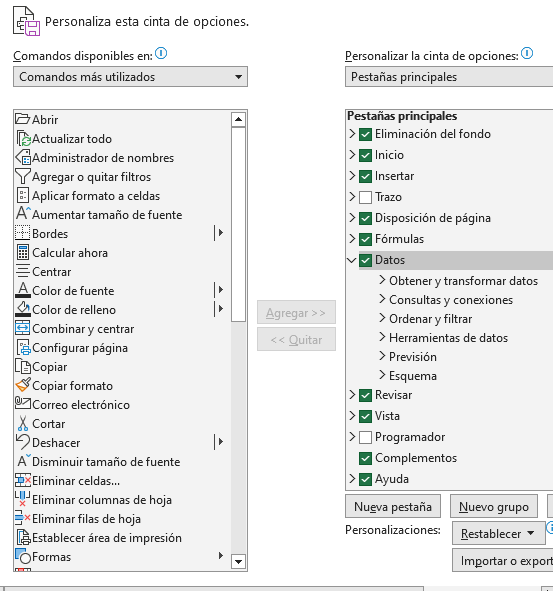Click the Copiar formato paintbrush icon
553x591 pixels.
click(23, 385)
